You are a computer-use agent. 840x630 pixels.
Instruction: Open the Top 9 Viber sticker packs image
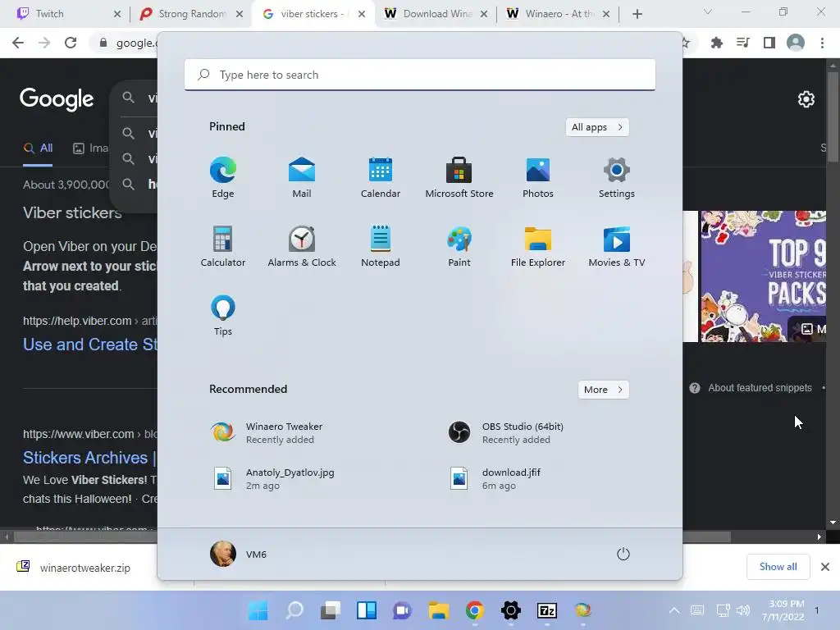764,276
